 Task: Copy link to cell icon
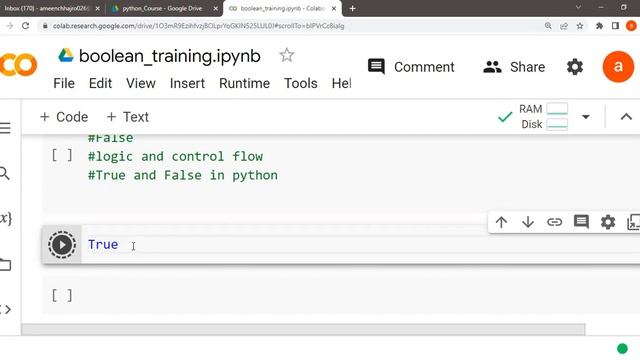pos(554,222)
